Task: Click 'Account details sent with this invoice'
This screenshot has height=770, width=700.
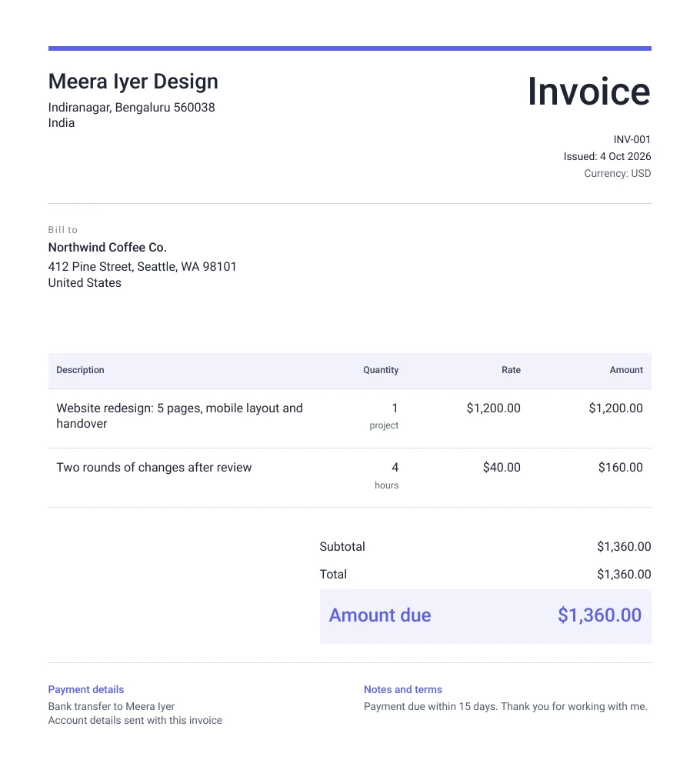Action: pos(135,721)
